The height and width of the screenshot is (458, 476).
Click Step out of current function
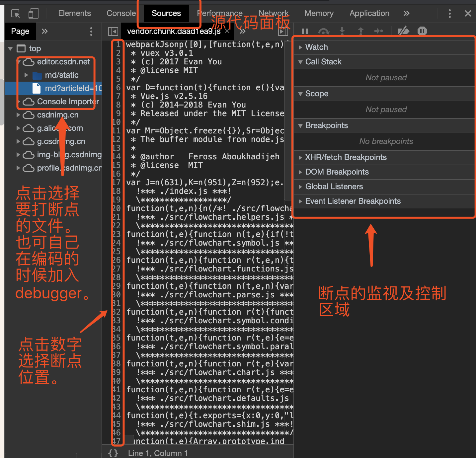(x=360, y=31)
